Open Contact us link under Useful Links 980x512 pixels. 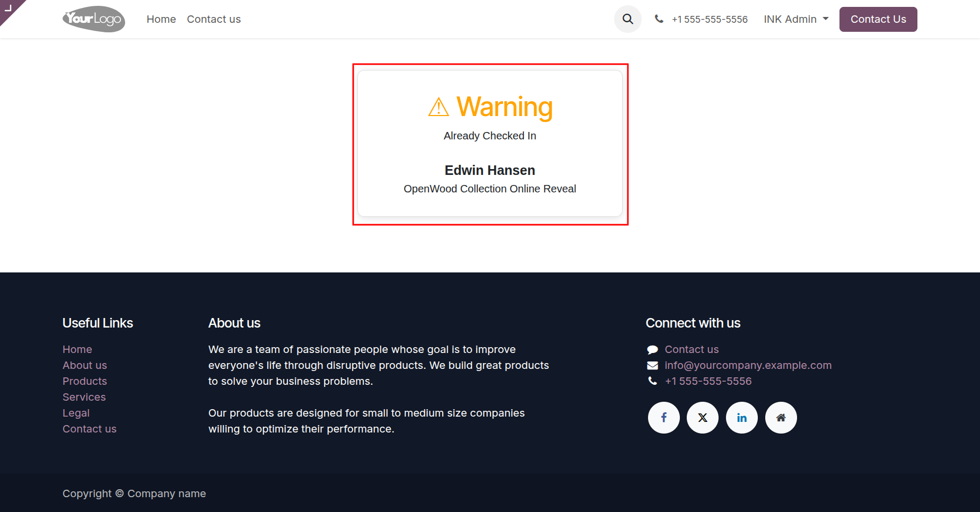(90, 429)
